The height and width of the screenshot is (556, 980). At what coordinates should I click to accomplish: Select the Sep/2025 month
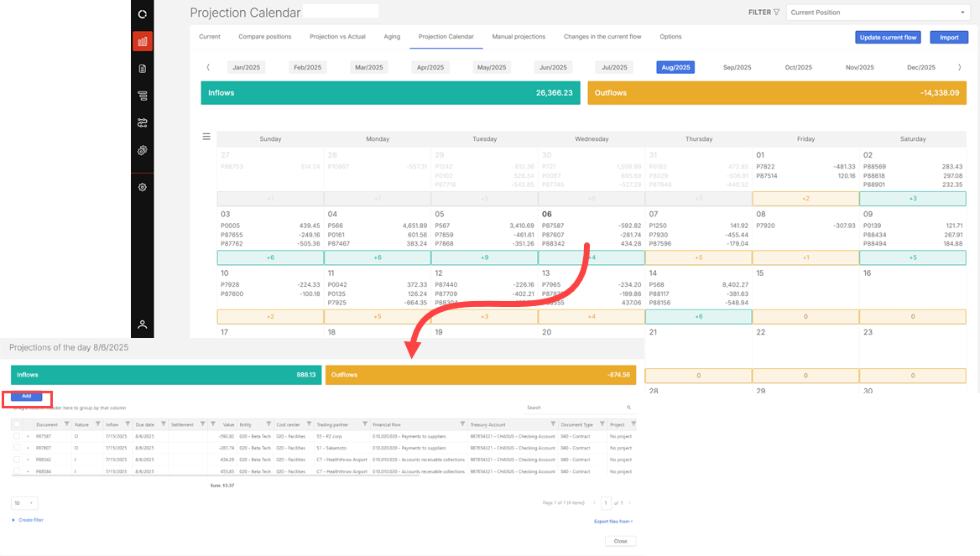point(737,67)
